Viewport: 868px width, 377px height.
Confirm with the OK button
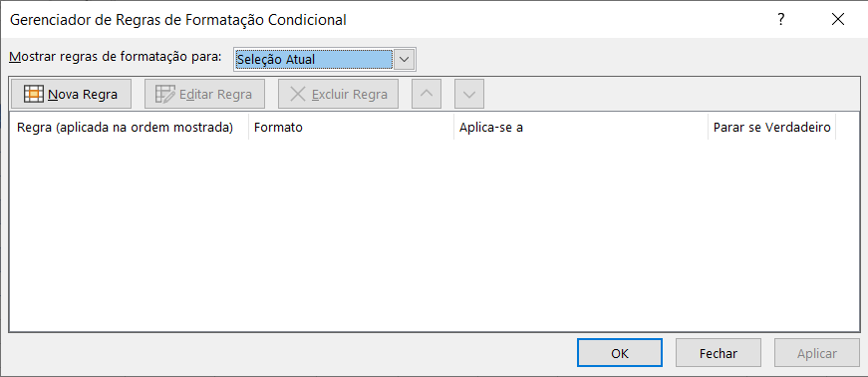(x=620, y=353)
